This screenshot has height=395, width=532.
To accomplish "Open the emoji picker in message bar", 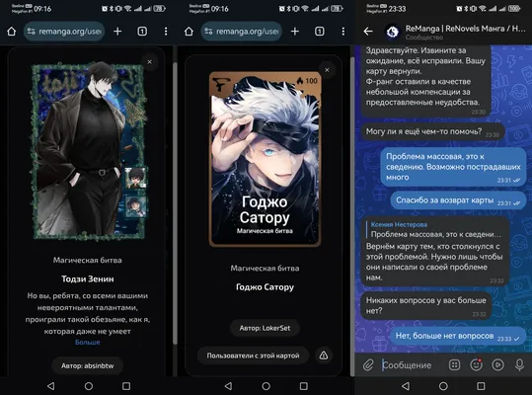I will click(x=476, y=364).
